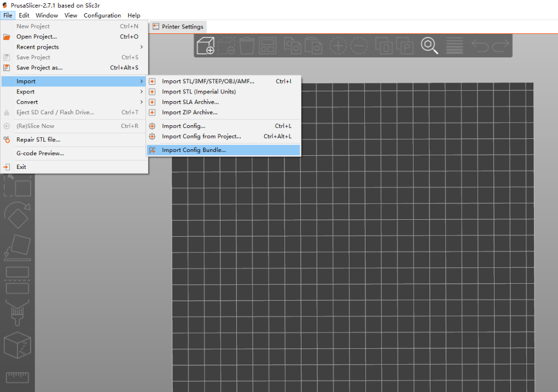Image resolution: width=558 pixels, height=392 pixels.
Task: Click the Add model toolbar icon
Action: pyautogui.click(x=206, y=46)
